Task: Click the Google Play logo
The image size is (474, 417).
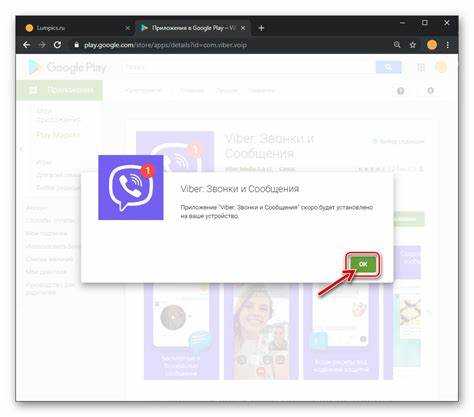Action: point(68,67)
